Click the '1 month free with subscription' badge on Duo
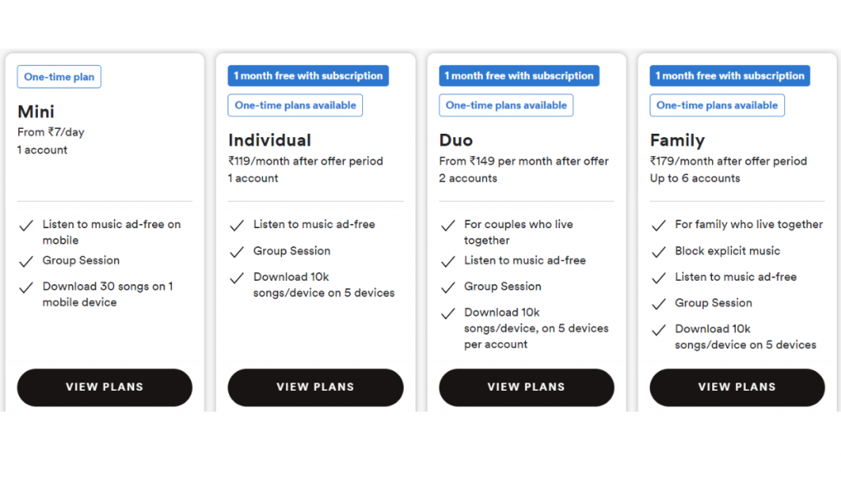841x504 pixels. pyautogui.click(x=518, y=76)
